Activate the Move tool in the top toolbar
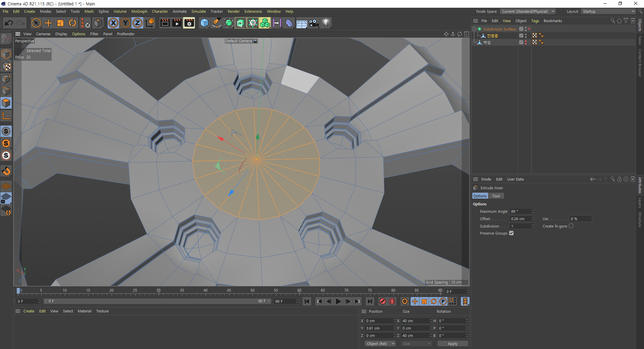 (48, 23)
